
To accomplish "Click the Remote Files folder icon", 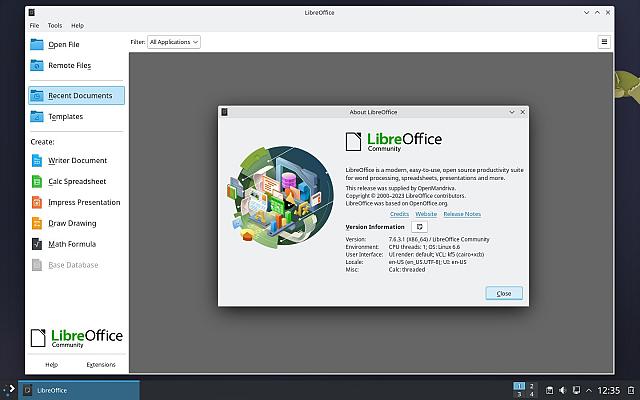I will (37, 65).
